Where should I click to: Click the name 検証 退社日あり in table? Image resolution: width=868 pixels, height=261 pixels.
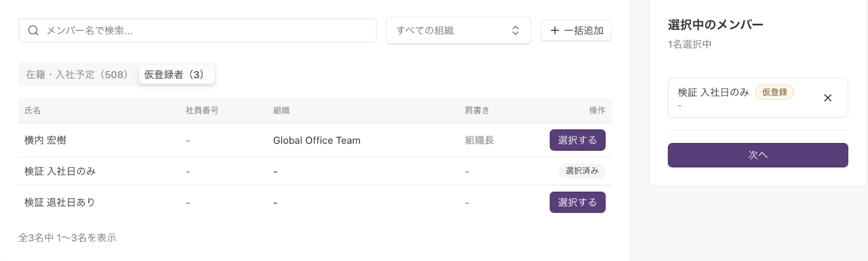(x=60, y=202)
